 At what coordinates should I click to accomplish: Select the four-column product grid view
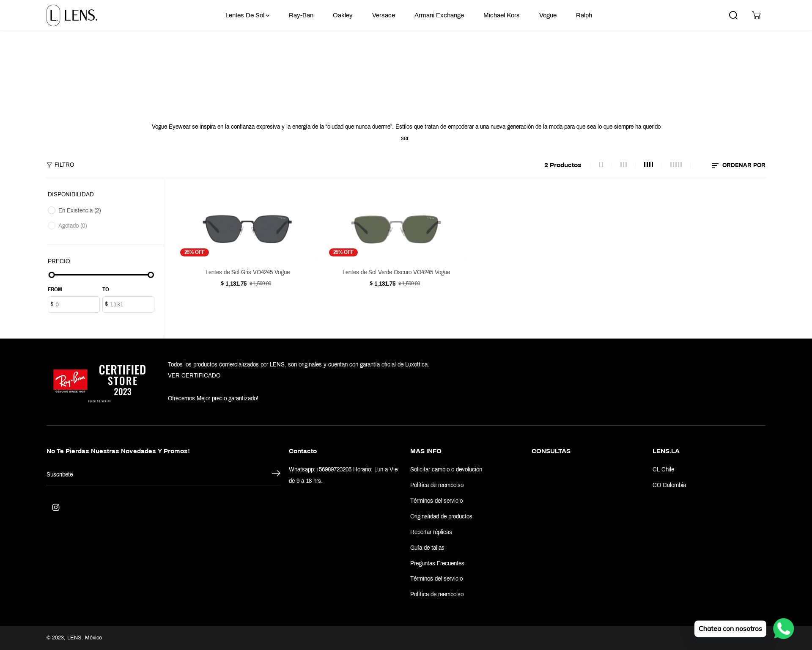point(648,165)
